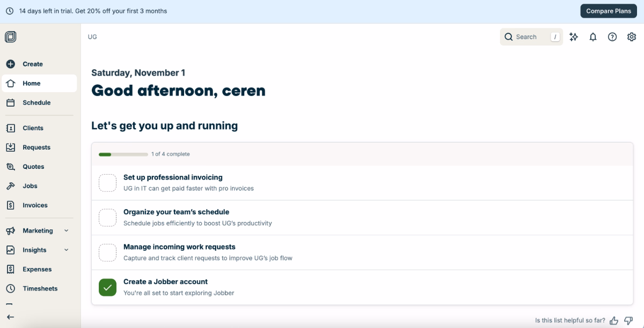Expand the Insights menu

[x=66, y=250]
